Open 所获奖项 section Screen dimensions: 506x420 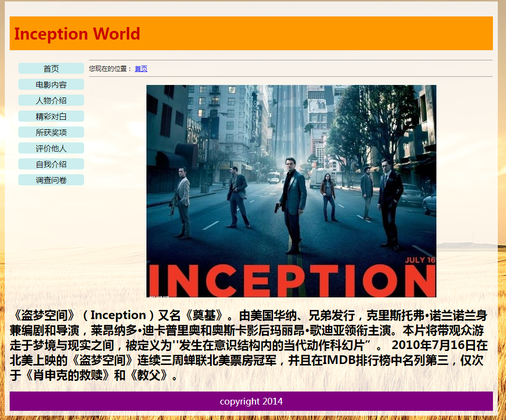tap(51, 132)
